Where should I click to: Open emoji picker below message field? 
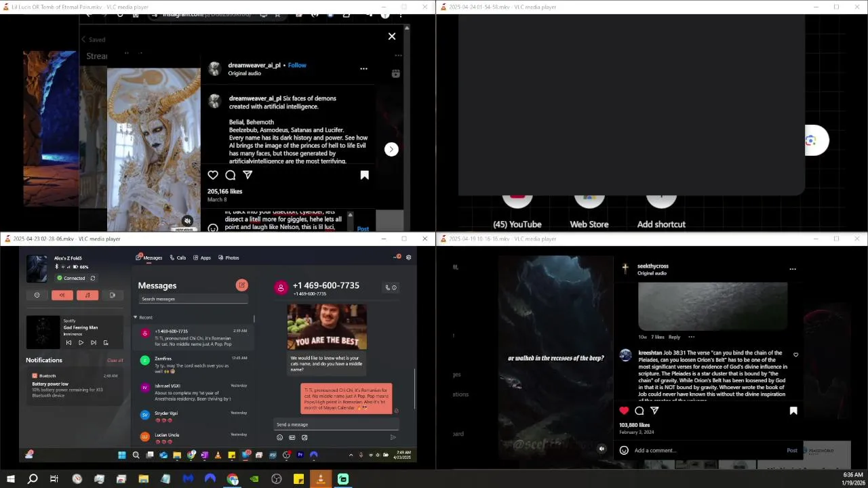click(x=279, y=437)
